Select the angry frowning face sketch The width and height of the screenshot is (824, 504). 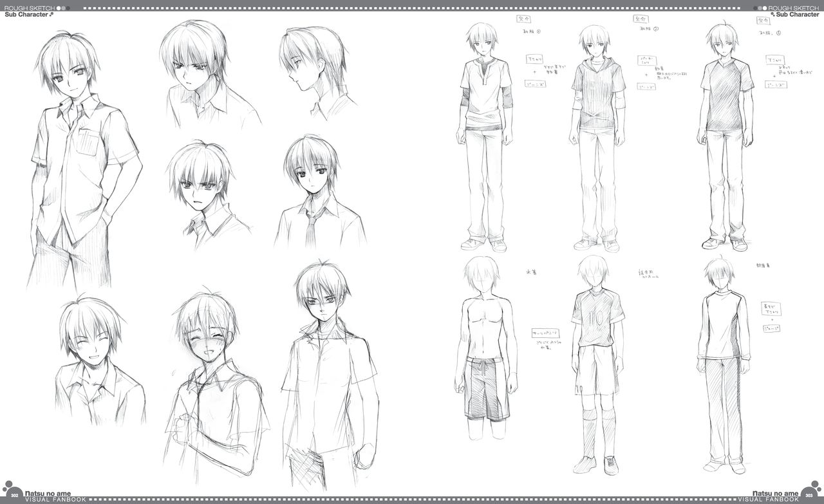coord(203,193)
